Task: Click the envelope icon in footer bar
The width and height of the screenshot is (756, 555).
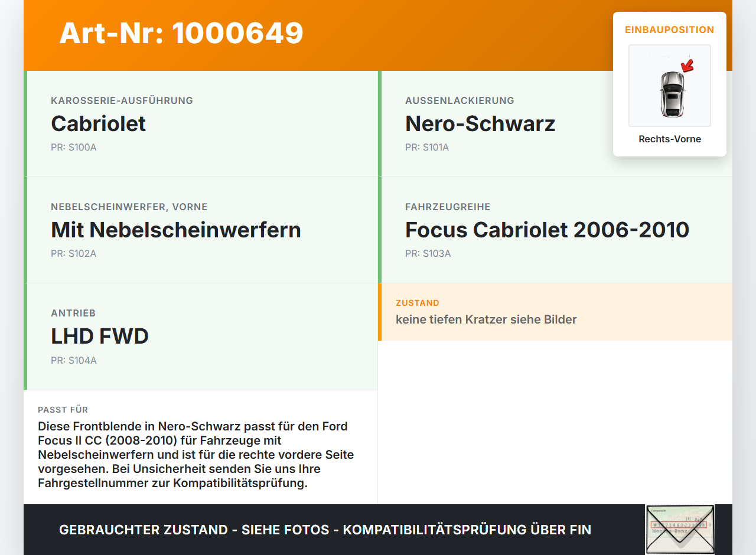Action: (680, 529)
